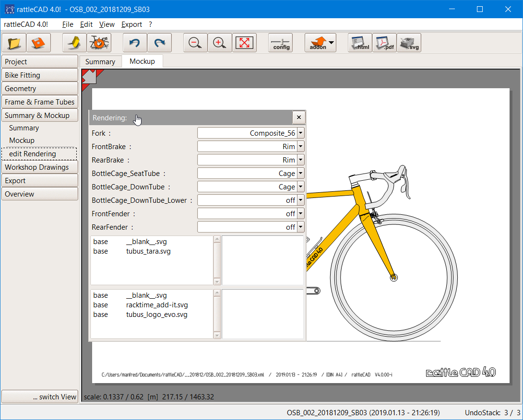The image size is (523, 420).
Task: Click the UndoStack counter in status bar
Action: pyautogui.click(x=492, y=413)
